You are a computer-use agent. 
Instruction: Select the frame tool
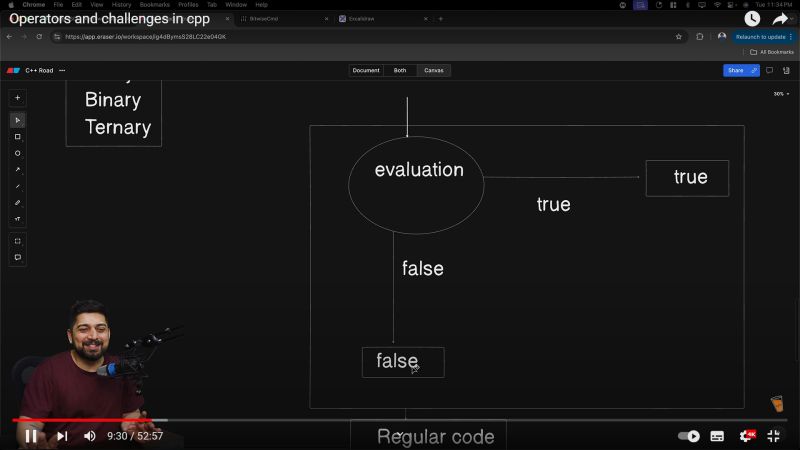coord(17,241)
